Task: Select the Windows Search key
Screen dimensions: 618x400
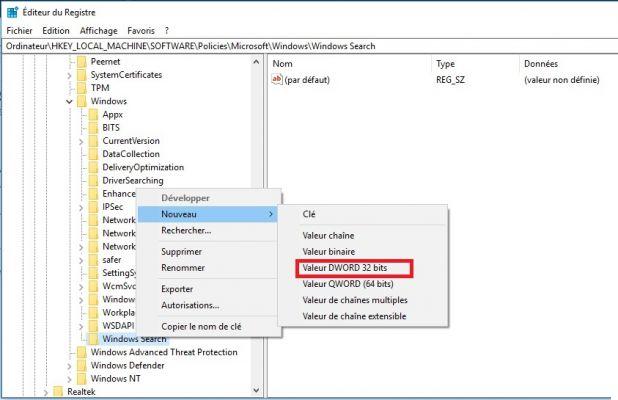Action: [134, 339]
